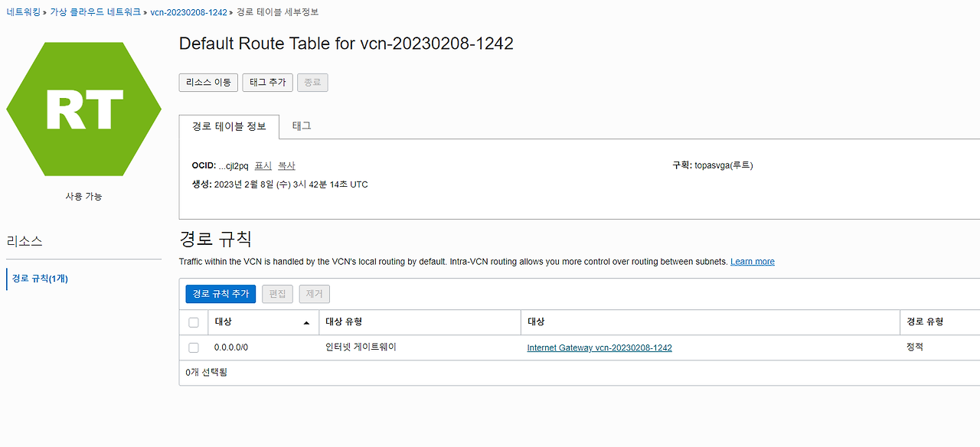Click the 태그 추가 button
980x447 pixels.
[x=267, y=82]
